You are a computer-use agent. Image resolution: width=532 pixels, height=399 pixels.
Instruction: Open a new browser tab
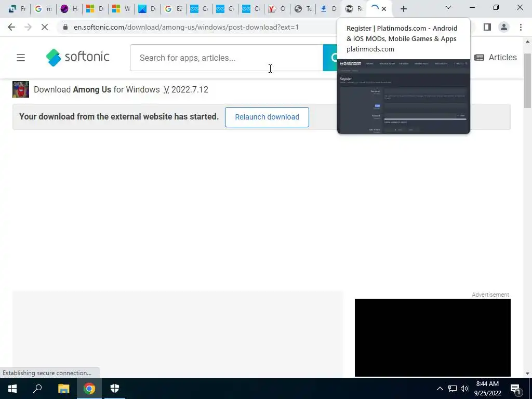pos(403,9)
